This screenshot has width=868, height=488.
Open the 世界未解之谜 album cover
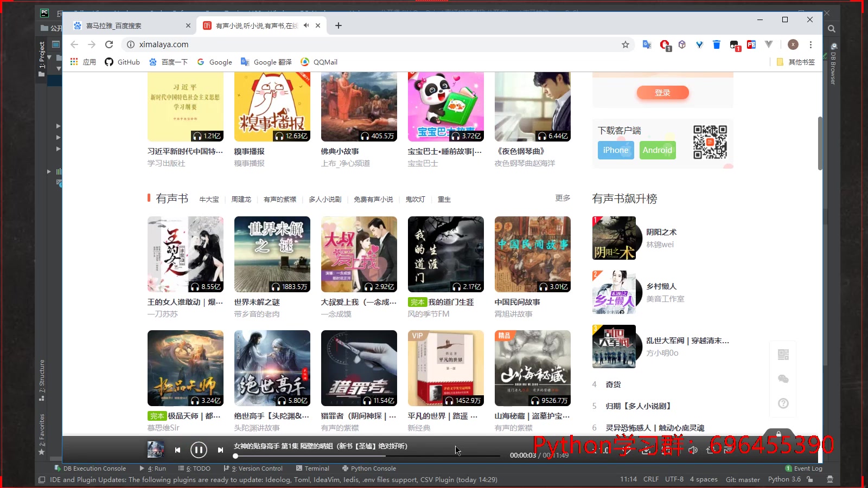(272, 254)
